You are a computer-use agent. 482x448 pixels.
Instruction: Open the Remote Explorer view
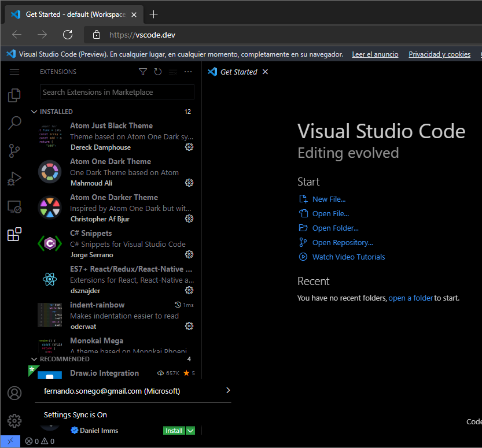pos(14,206)
